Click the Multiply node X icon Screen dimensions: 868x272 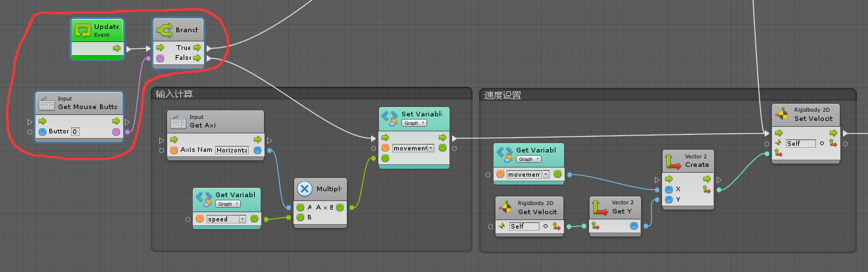click(x=304, y=189)
